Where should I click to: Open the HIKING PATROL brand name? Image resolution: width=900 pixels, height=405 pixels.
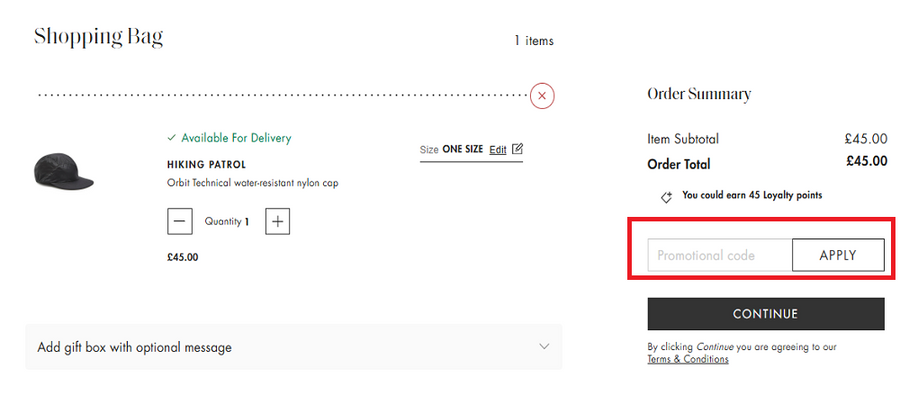(x=206, y=164)
